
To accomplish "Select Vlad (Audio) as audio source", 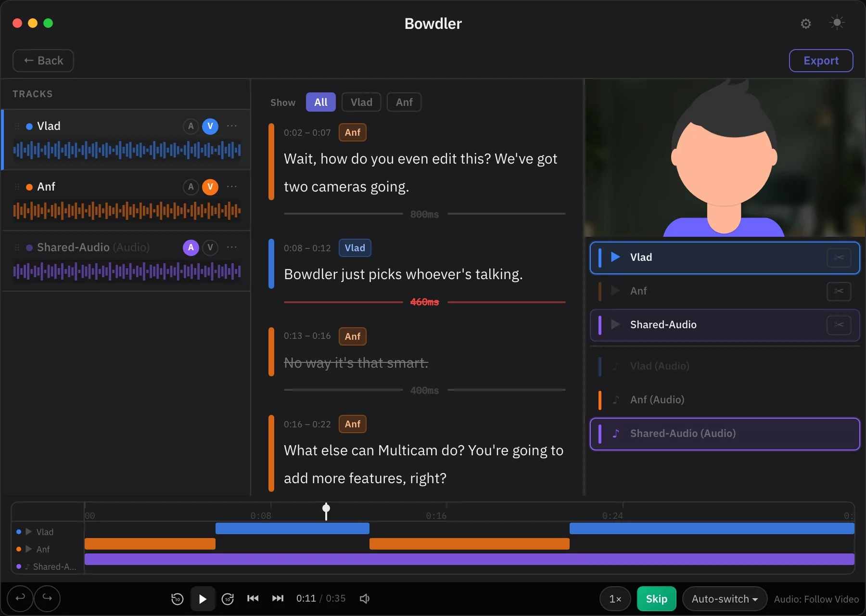I will tap(725, 366).
